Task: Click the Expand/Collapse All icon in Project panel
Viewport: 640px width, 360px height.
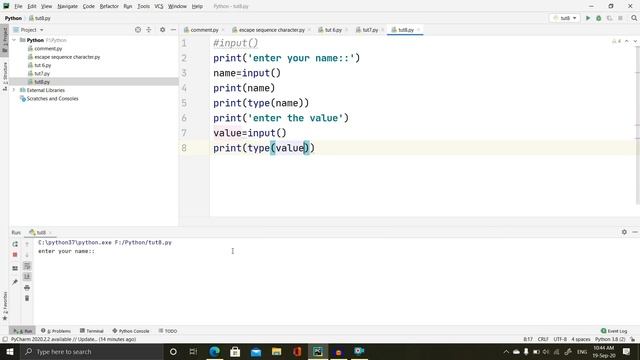Action: (149, 30)
